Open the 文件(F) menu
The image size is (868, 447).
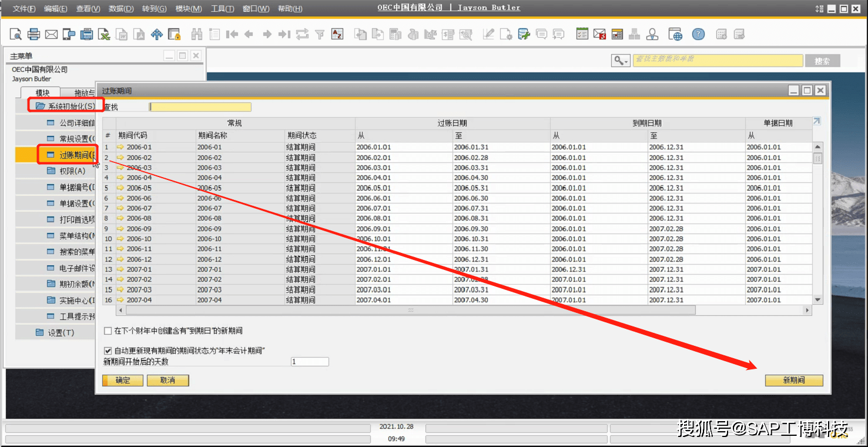(x=24, y=9)
